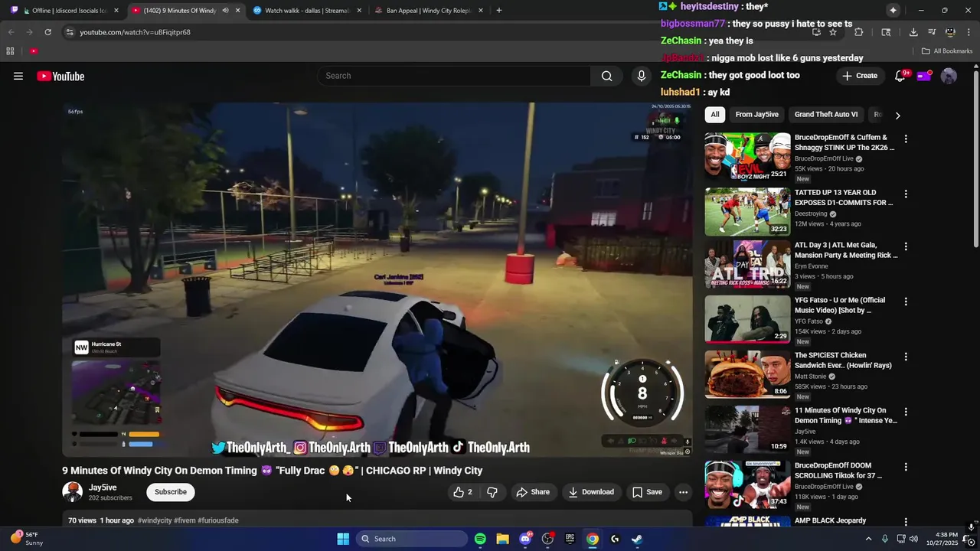Open Discord from the taskbar
This screenshot has width=980, height=551.
(x=525, y=539)
